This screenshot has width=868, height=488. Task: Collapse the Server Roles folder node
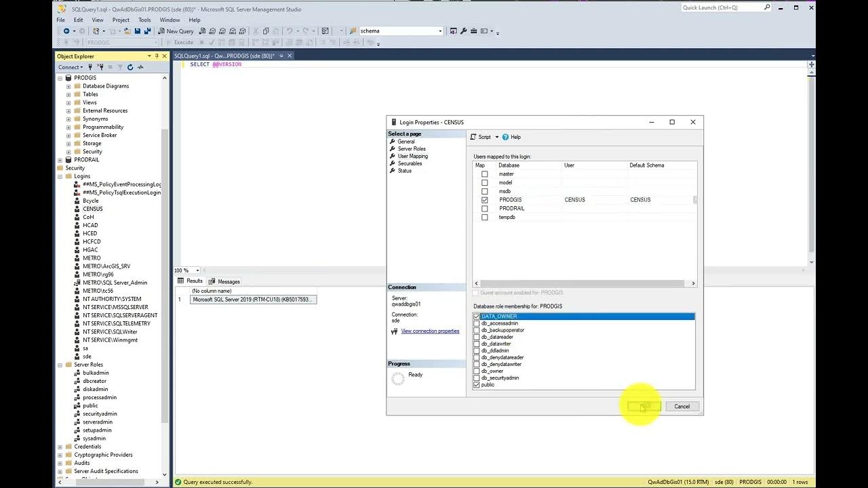coord(60,365)
